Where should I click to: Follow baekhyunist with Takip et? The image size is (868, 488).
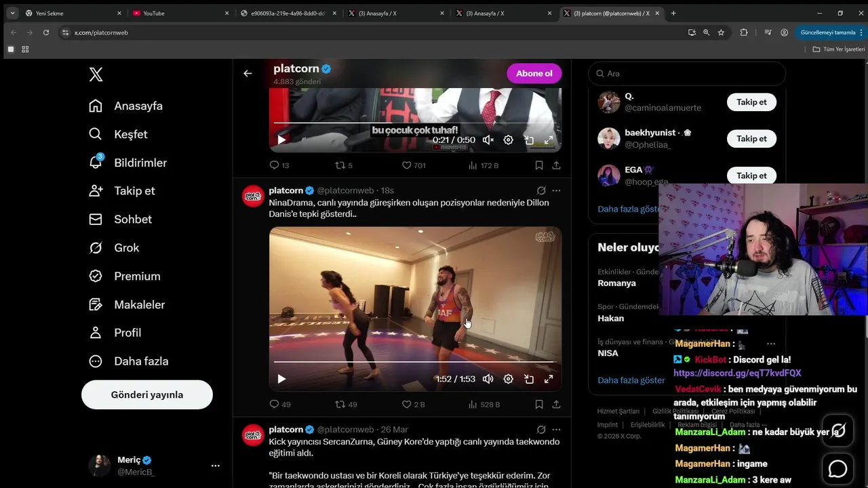[x=751, y=139]
